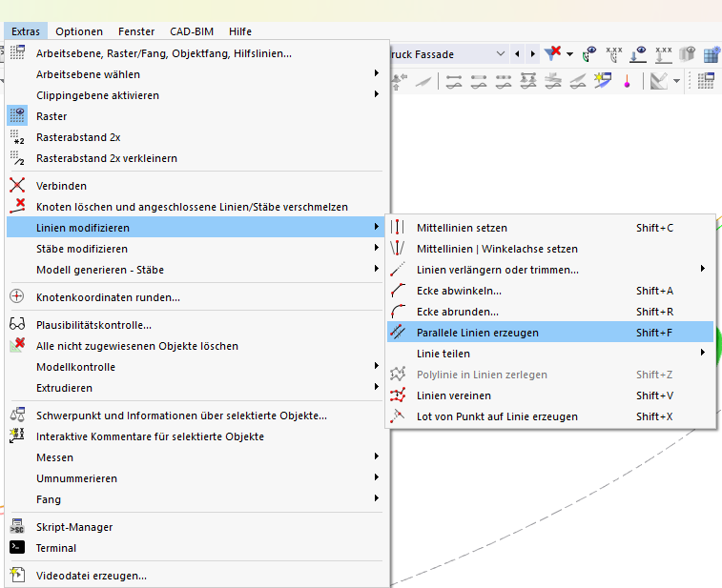Click the Ecke abrunden icon
Screen dimensions: 722x588
(397, 312)
